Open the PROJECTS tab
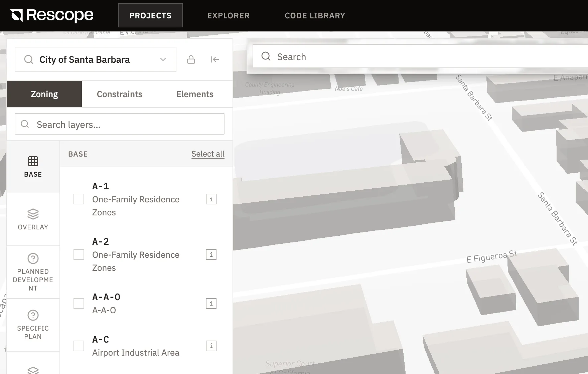This screenshot has width=588, height=374. point(150,15)
